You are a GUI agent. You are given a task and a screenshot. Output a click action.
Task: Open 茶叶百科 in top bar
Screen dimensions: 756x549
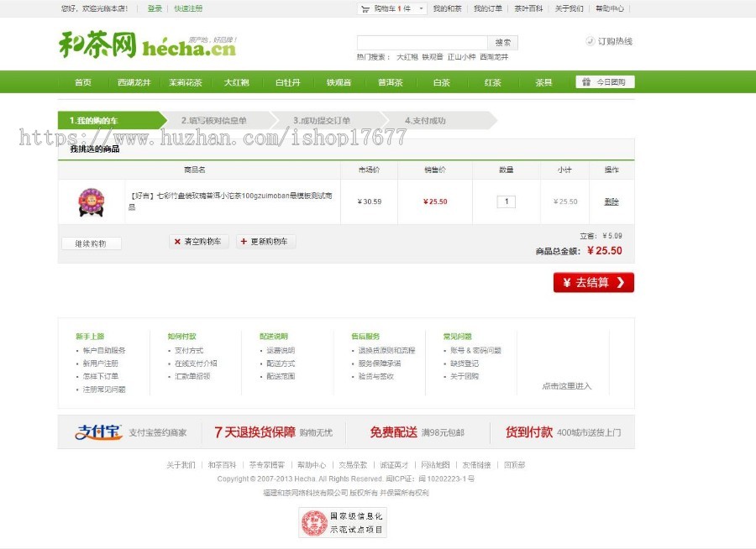click(528, 8)
